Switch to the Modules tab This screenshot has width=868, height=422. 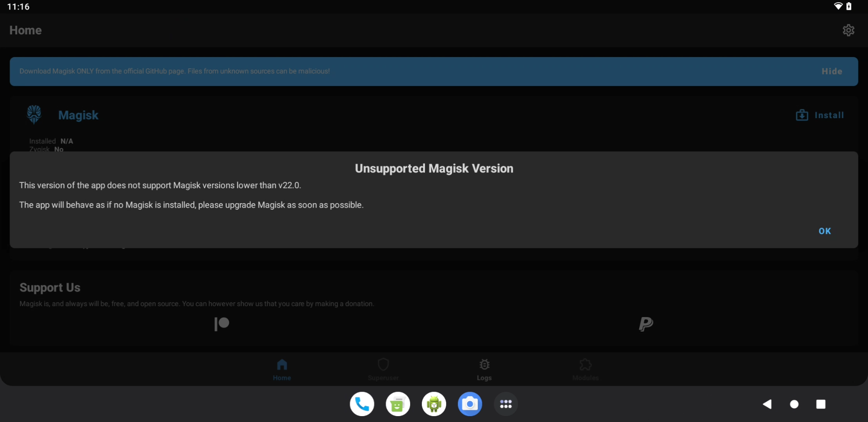click(x=585, y=369)
